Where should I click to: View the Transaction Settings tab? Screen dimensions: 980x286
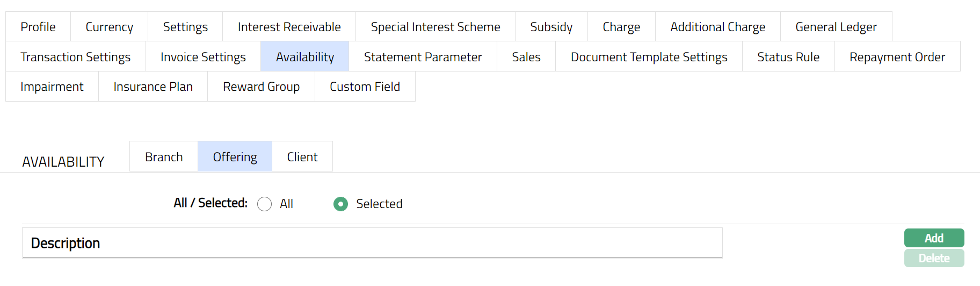pyautogui.click(x=76, y=57)
